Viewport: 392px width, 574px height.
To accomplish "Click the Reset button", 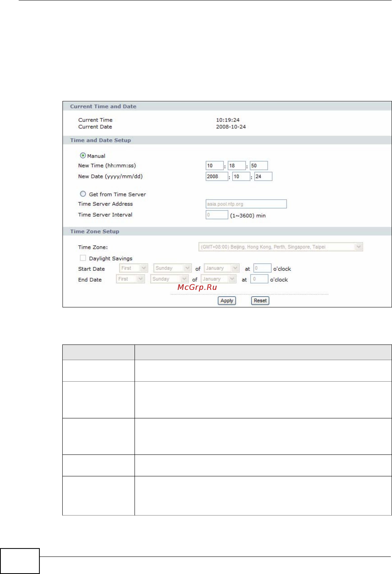I will [260, 301].
